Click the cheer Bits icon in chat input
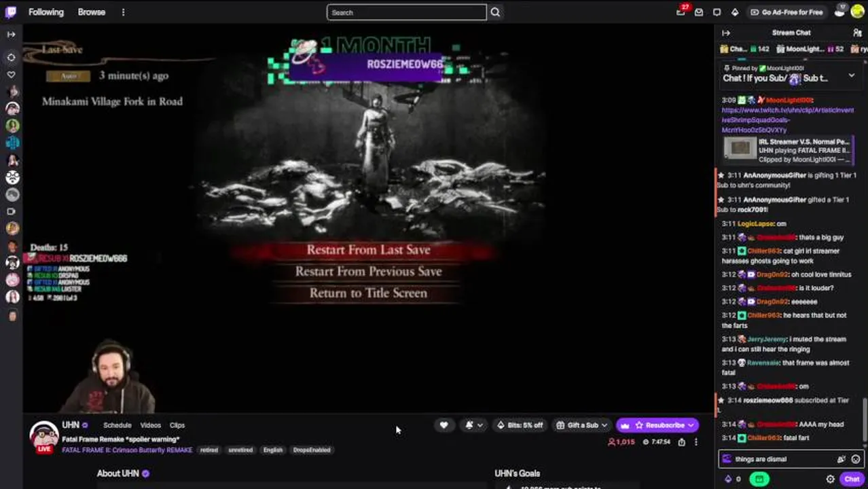This screenshot has height=489, width=868. point(841,459)
